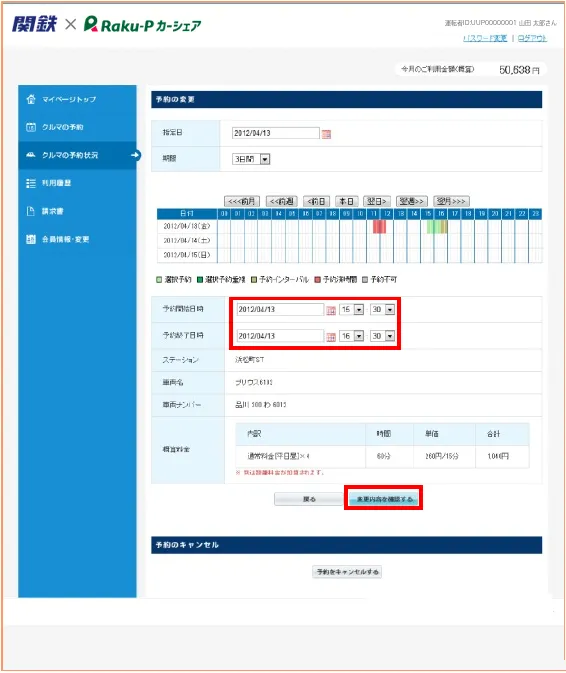The width and height of the screenshot is (566, 673).
Task: Click 選択予約 legend swatch
Action: (x=160, y=280)
